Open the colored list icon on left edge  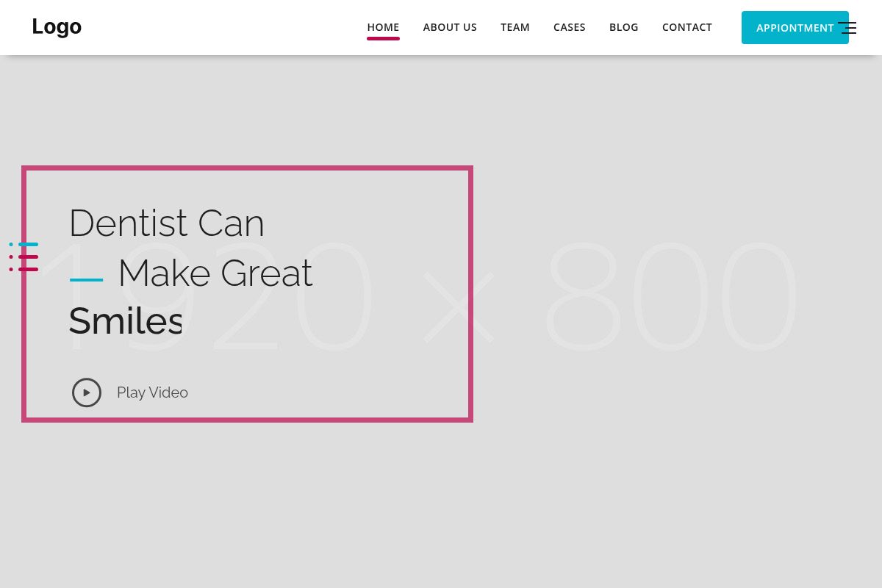pyautogui.click(x=24, y=257)
